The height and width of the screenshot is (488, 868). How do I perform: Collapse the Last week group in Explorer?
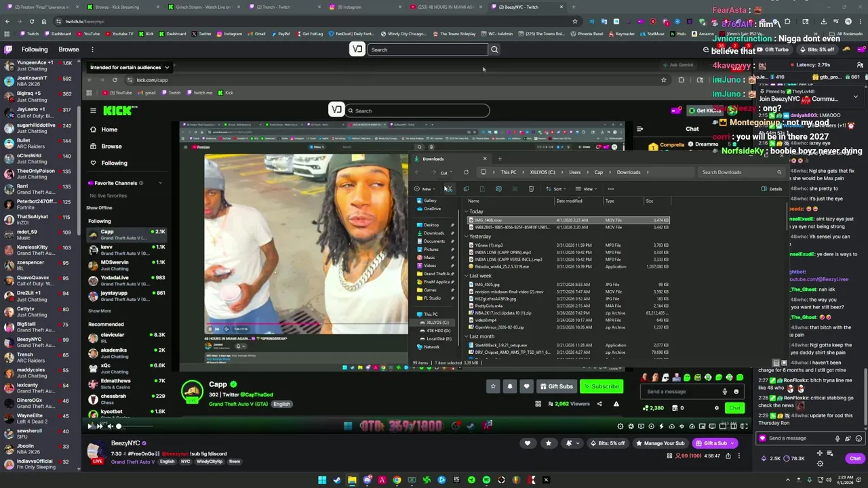click(467, 276)
